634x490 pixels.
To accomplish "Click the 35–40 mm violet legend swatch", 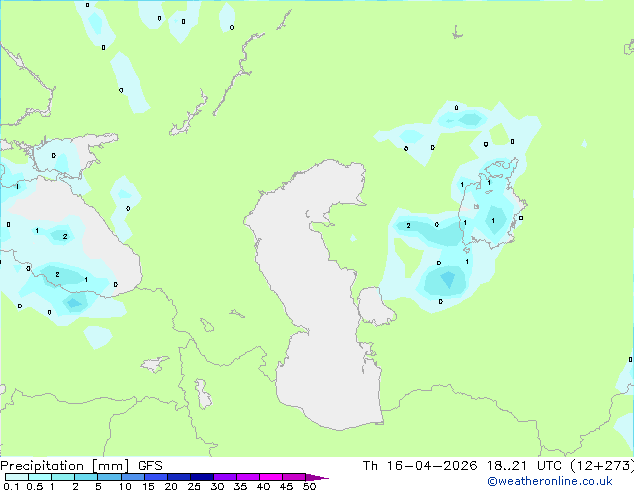I will [x=247, y=477].
